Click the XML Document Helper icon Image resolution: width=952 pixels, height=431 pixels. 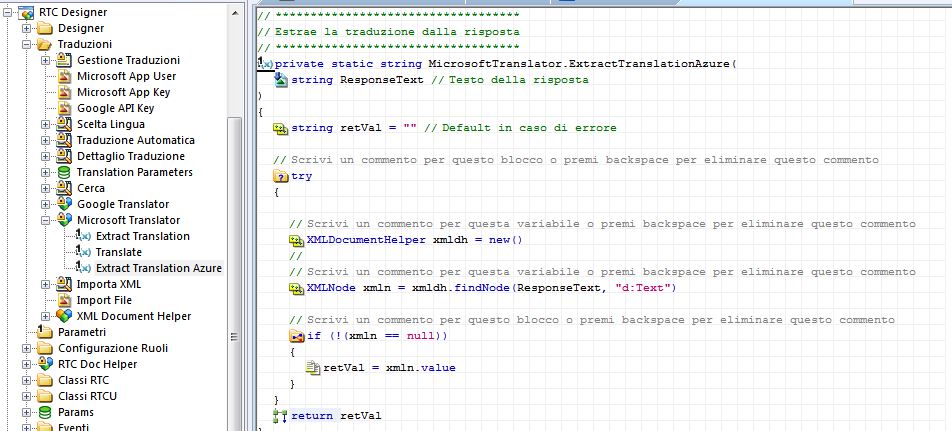[x=64, y=316]
